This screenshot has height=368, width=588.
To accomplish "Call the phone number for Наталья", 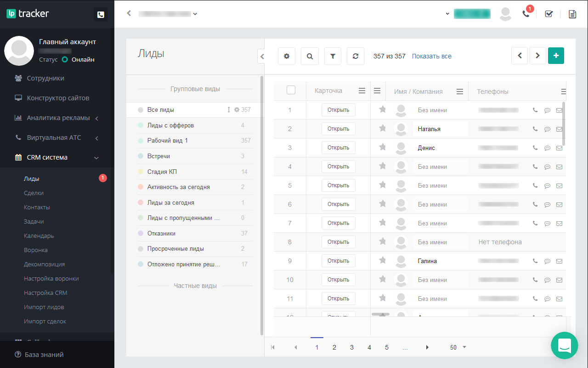I will (x=535, y=129).
